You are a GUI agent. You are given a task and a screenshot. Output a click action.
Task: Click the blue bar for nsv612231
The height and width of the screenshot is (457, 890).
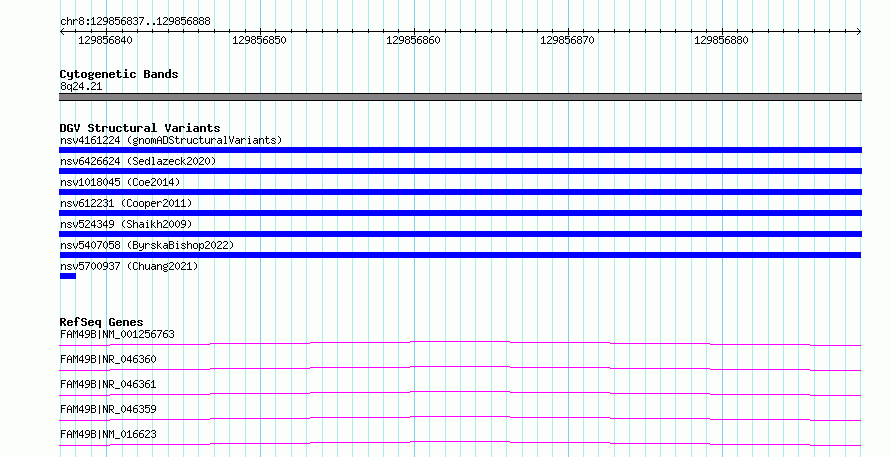pyautogui.click(x=460, y=213)
